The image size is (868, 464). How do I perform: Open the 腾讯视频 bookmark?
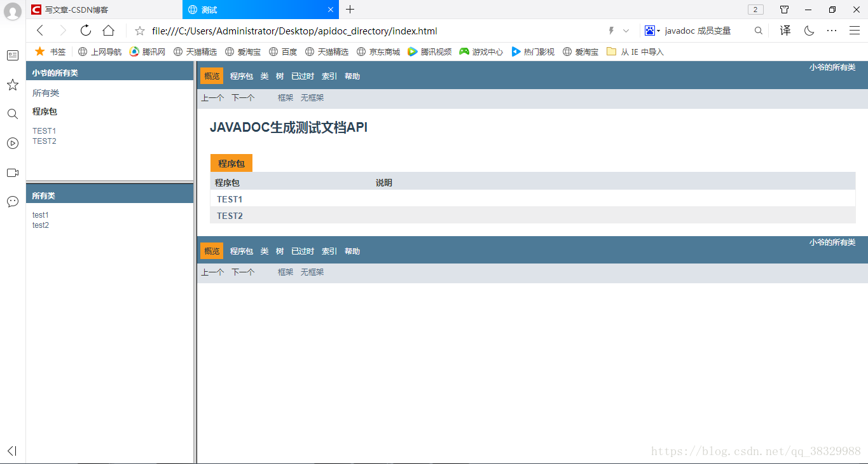coord(430,52)
